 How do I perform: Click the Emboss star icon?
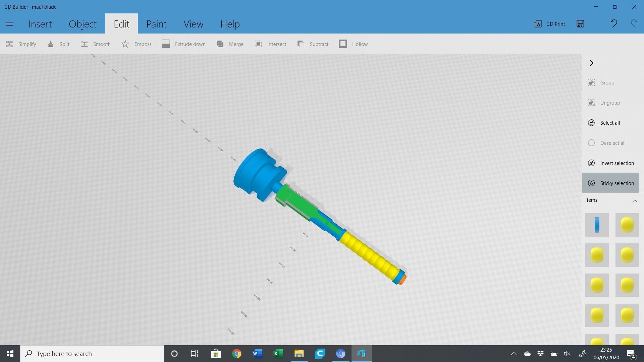(x=125, y=44)
